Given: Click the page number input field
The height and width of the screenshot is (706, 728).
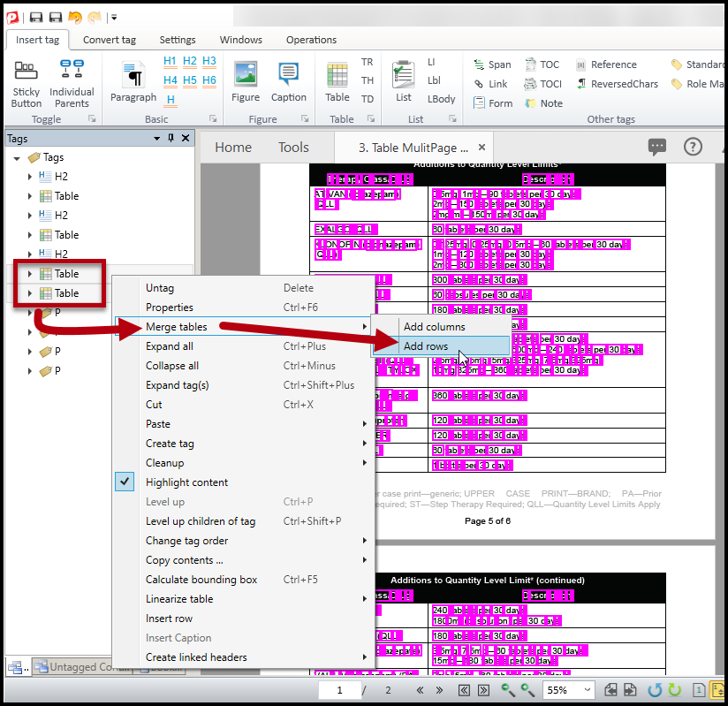Looking at the screenshot, I should click(x=339, y=690).
